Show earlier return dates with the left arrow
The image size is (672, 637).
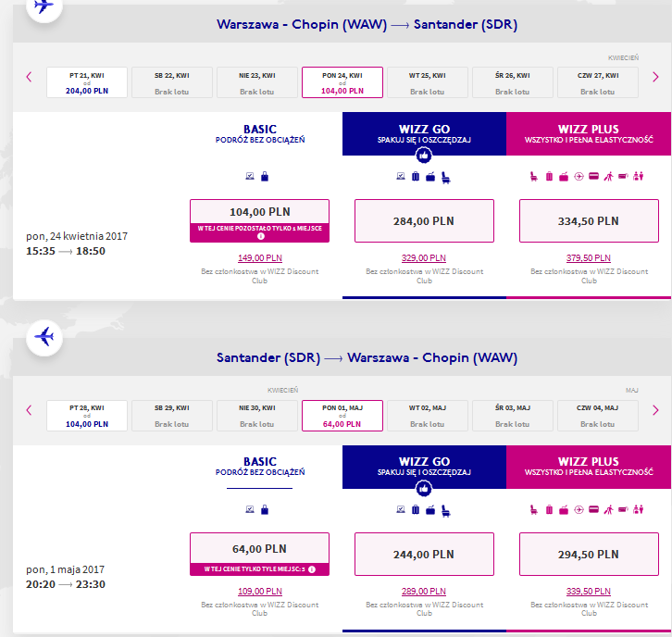29,410
